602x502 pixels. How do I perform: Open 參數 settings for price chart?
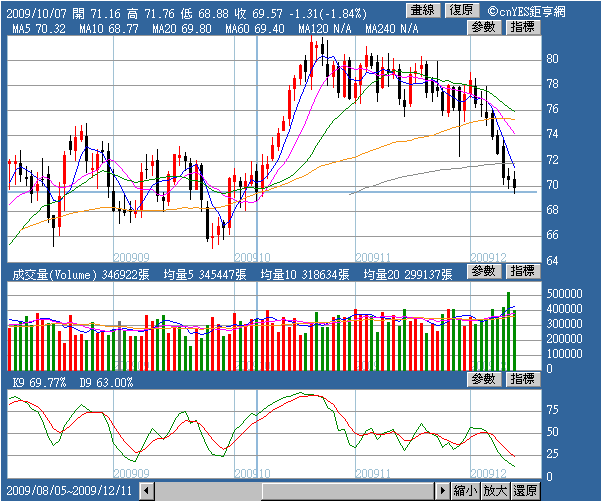point(484,27)
